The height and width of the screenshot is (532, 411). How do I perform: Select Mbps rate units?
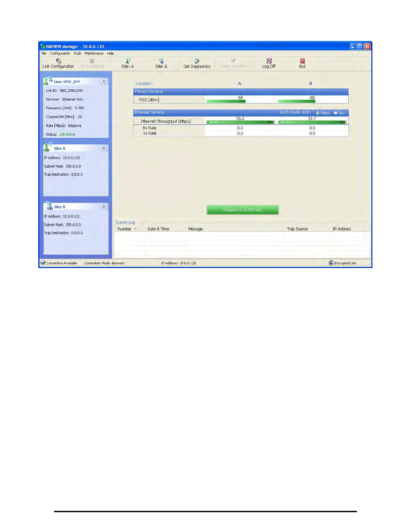click(x=318, y=113)
